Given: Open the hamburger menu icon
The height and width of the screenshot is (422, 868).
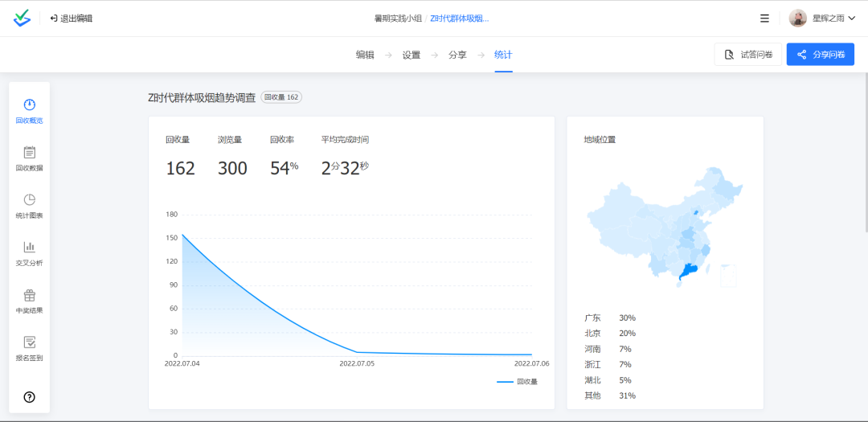Looking at the screenshot, I should click(x=764, y=18).
